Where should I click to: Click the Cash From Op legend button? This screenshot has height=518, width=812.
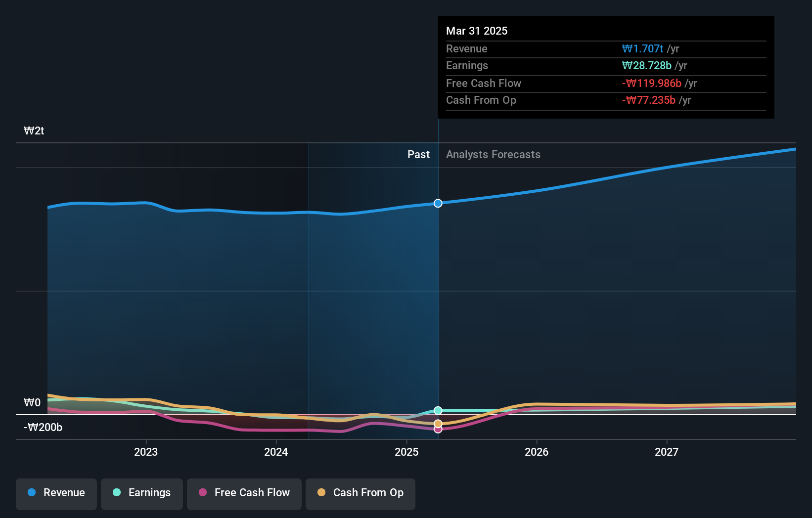click(x=361, y=493)
